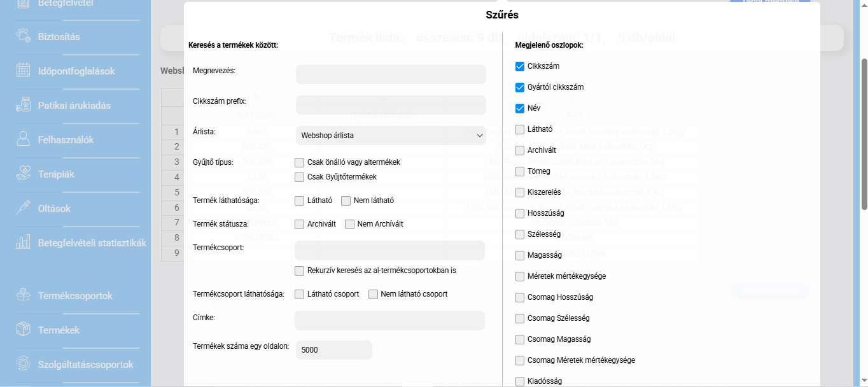The width and height of the screenshot is (868, 387).
Task: Click the Biztosítás sidebar icon
Action: click(x=24, y=36)
